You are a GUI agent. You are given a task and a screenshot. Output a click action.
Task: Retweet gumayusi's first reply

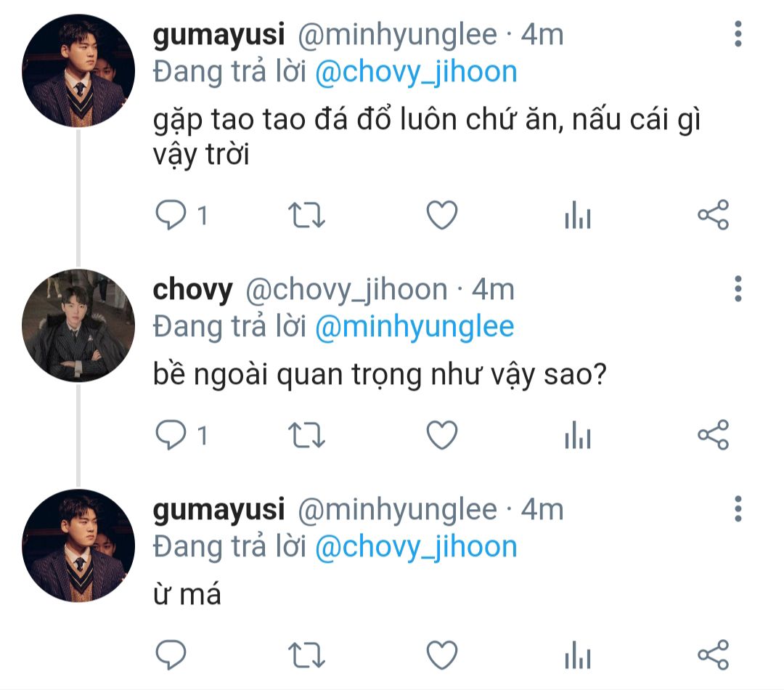tap(307, 216)
